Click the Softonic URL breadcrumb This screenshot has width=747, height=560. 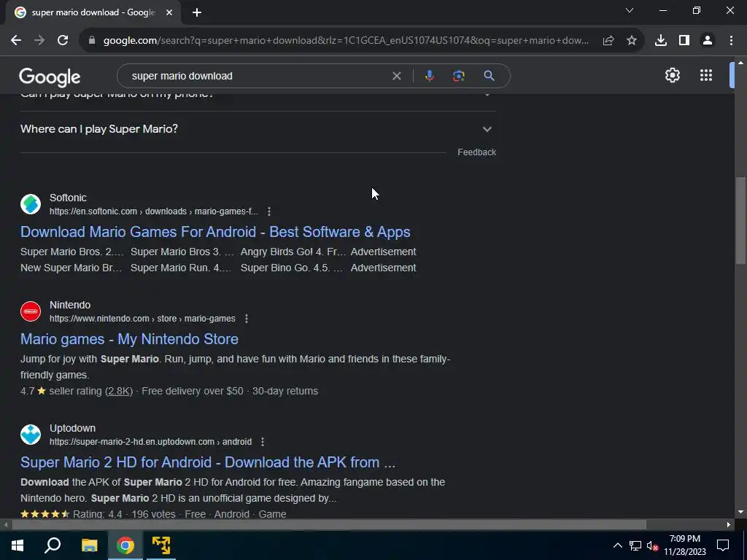pos(154,211)
